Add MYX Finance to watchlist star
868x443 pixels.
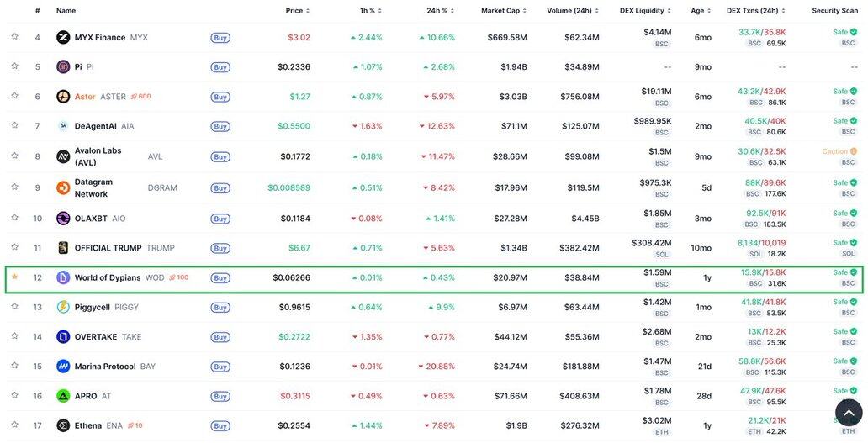tap(14, 37)
